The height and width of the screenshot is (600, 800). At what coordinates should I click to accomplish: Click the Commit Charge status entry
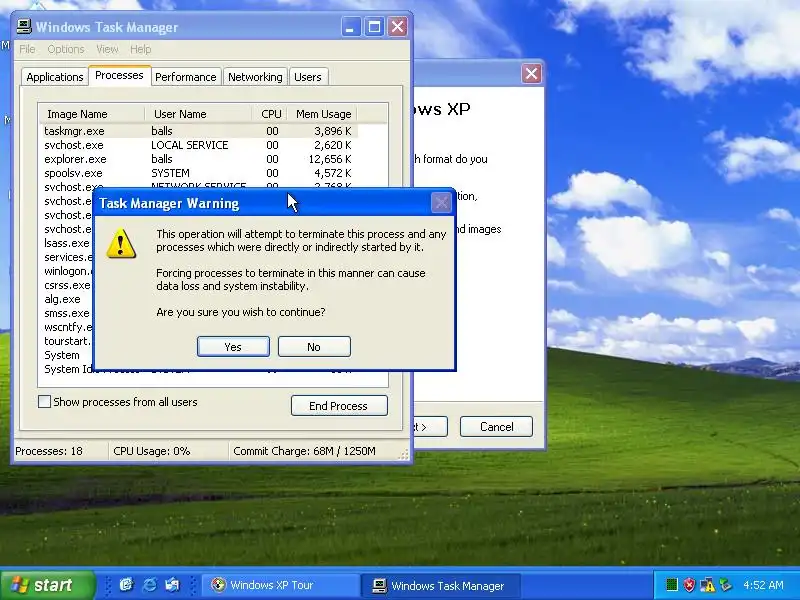[x=304, y=451]
